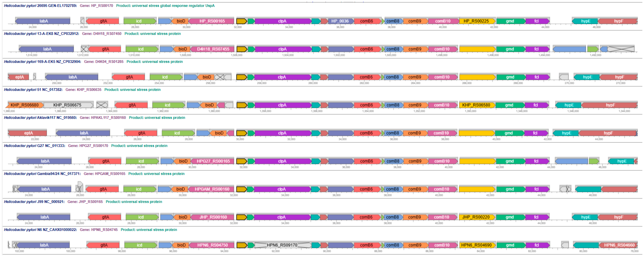
Task: Select comB8 gene in the Gambia94/24 row
Action: [x=394, y=189]
